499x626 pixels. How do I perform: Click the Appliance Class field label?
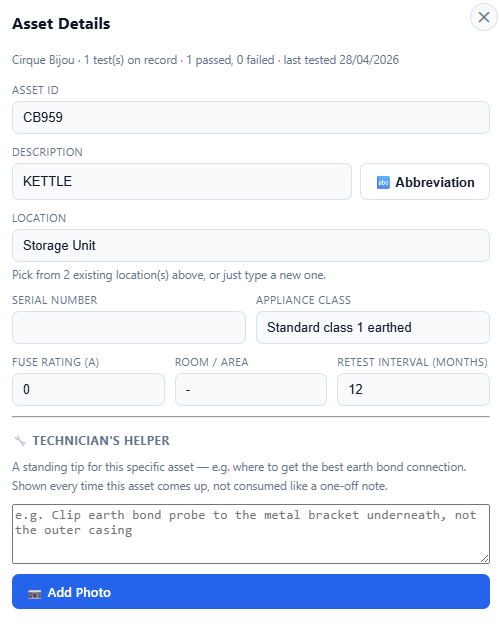click(x=303, y=300)
